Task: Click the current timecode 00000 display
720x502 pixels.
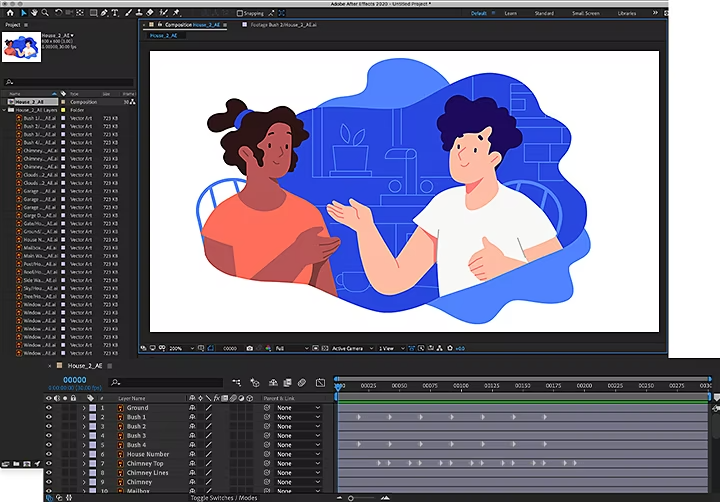Action: point(75,380)
